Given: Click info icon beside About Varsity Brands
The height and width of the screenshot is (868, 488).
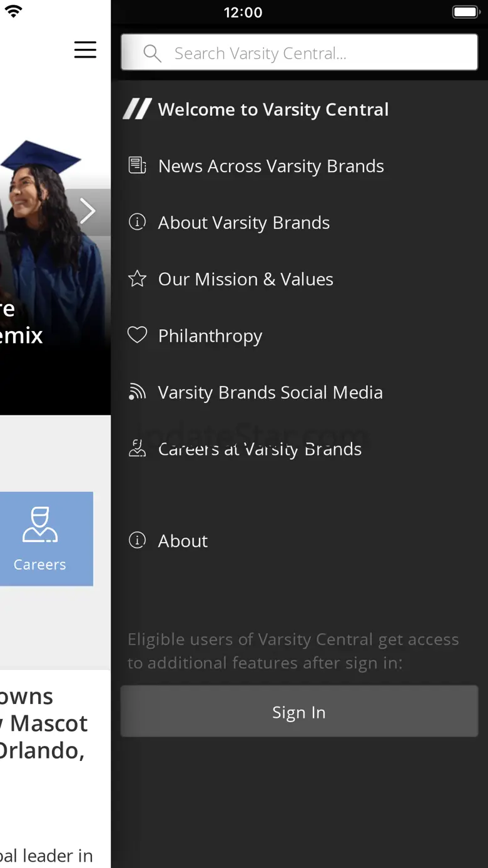Looking at the screenshot, I should point(137,222).
